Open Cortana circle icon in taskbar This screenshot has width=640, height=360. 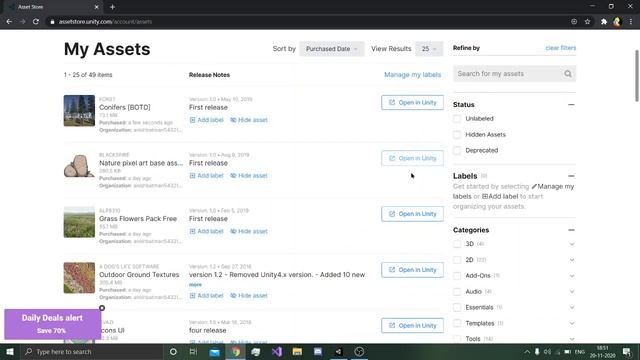tap(173, 351)
